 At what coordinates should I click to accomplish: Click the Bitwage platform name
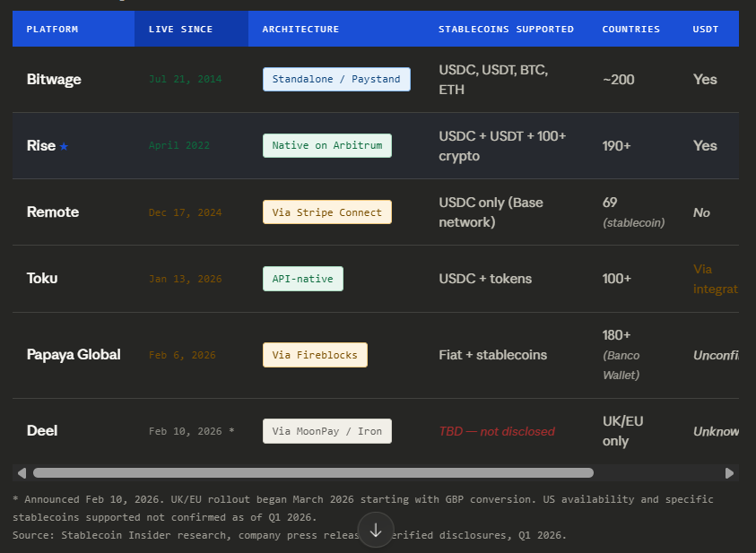(54, 79)
